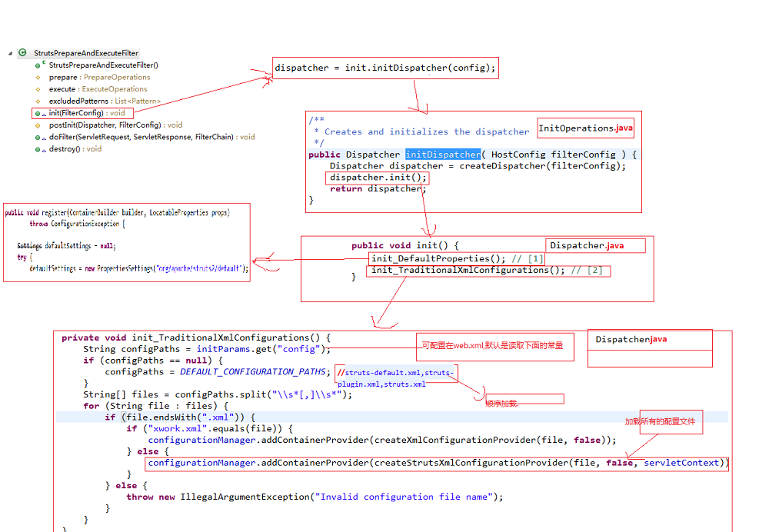Click 'defaultSettings = new PropertiesSettings(...)' line
This screenshot has width=769, height=532.
click(138, 269)
